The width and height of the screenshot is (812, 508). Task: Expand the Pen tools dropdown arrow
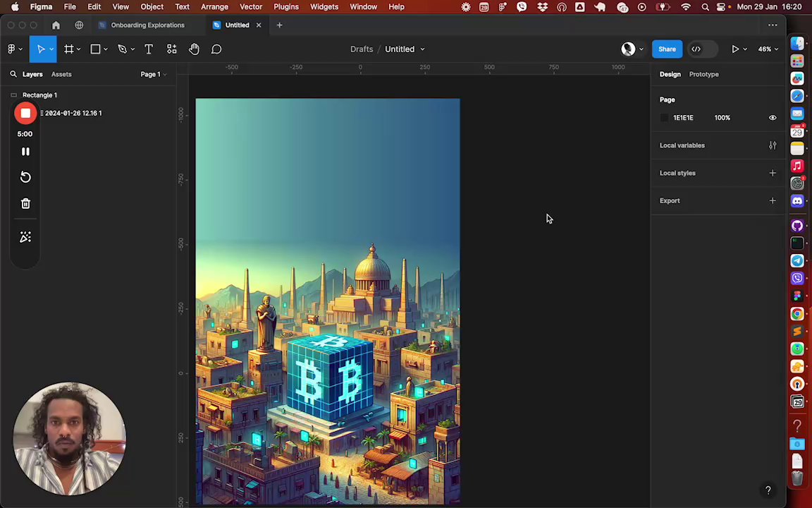tap(133, 49)
